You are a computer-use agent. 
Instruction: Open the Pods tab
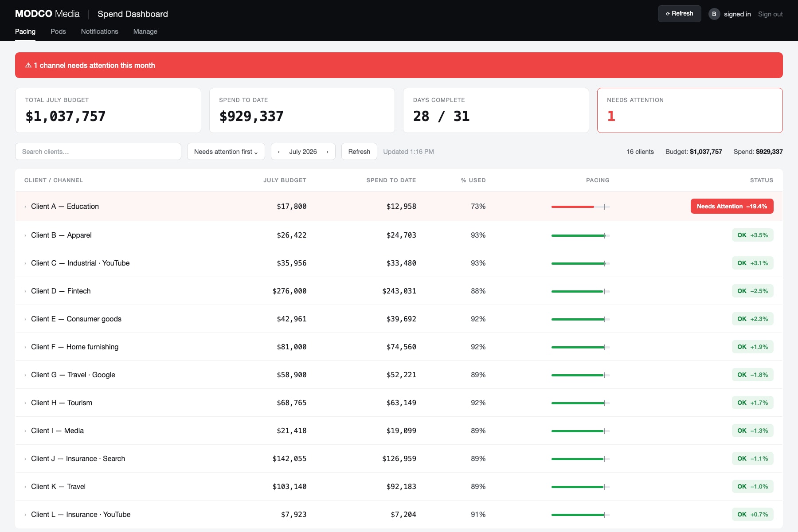click(x=58, y=31)
